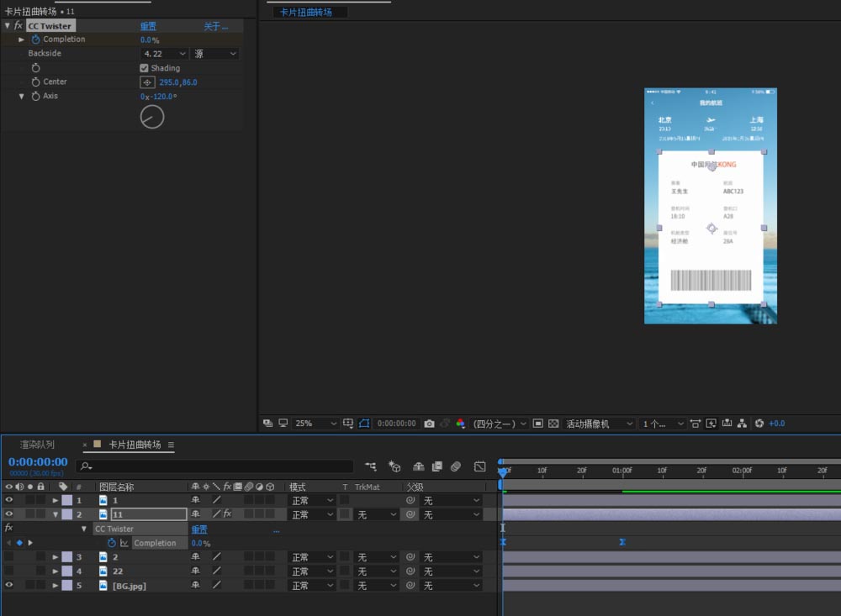Show layer 2 via its visibility box
This screenshot has height=616, width=841.
(x=8, y=556)
